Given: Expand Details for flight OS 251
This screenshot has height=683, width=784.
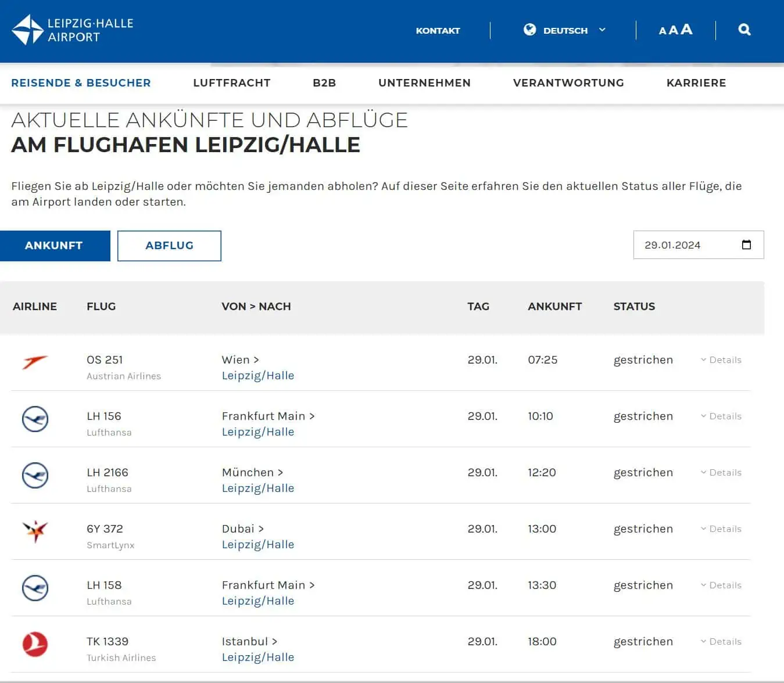Looking at the screenshot, I should click(725, 360).
